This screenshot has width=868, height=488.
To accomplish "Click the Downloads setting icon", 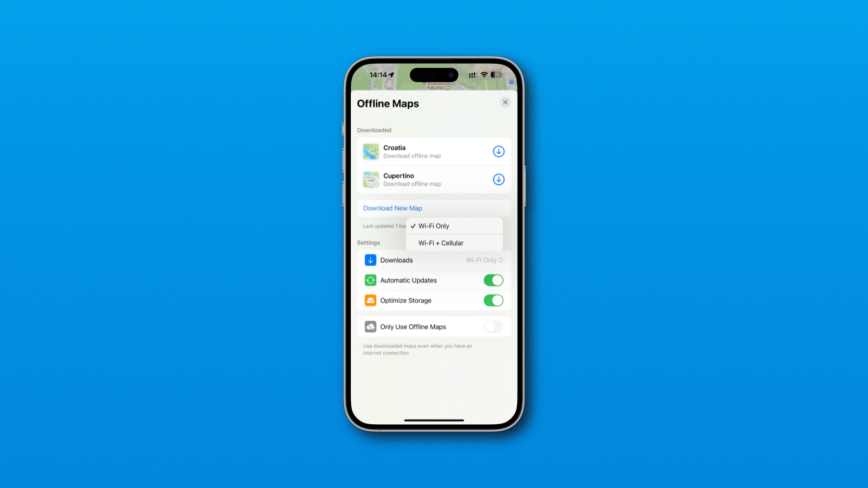I will point(370,260).
